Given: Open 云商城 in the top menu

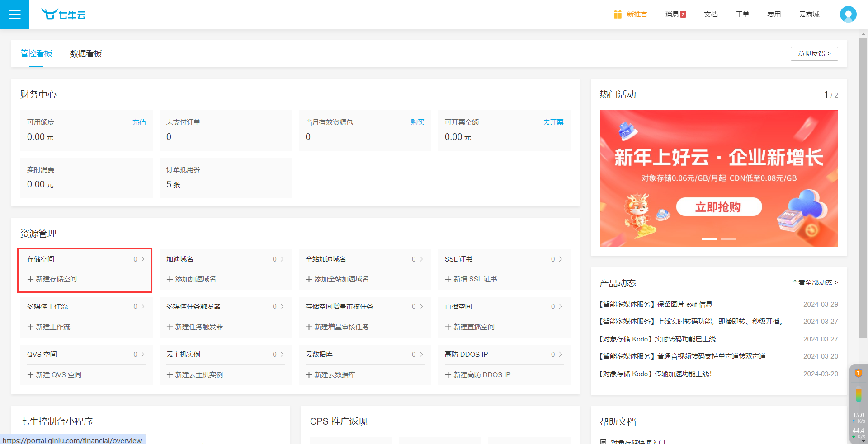Looking at the screenshot, I should tap(809, 14).
